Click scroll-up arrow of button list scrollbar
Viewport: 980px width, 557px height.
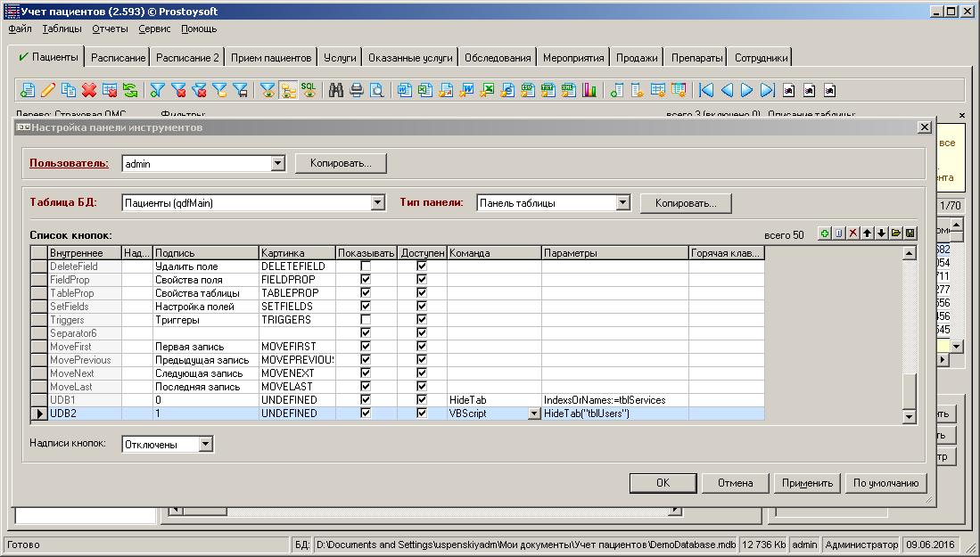(909, 254)
